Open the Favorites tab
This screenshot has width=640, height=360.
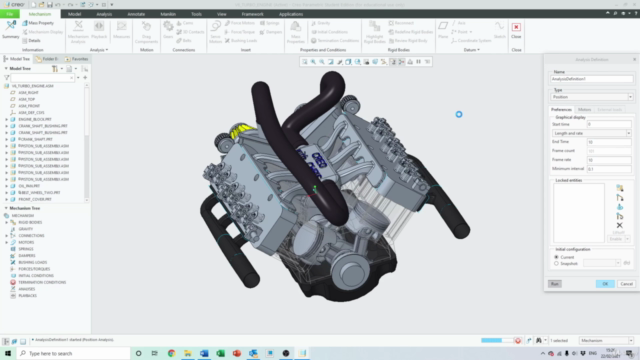[x=76, y=59]
